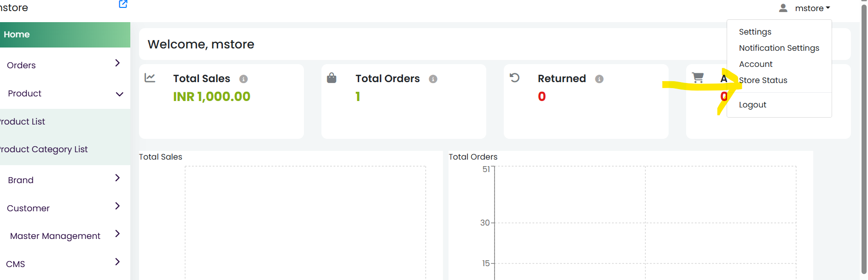Expand the Orders sidebar menu
The width and height of the screenshot is (868, 280).
pos(65,65)
